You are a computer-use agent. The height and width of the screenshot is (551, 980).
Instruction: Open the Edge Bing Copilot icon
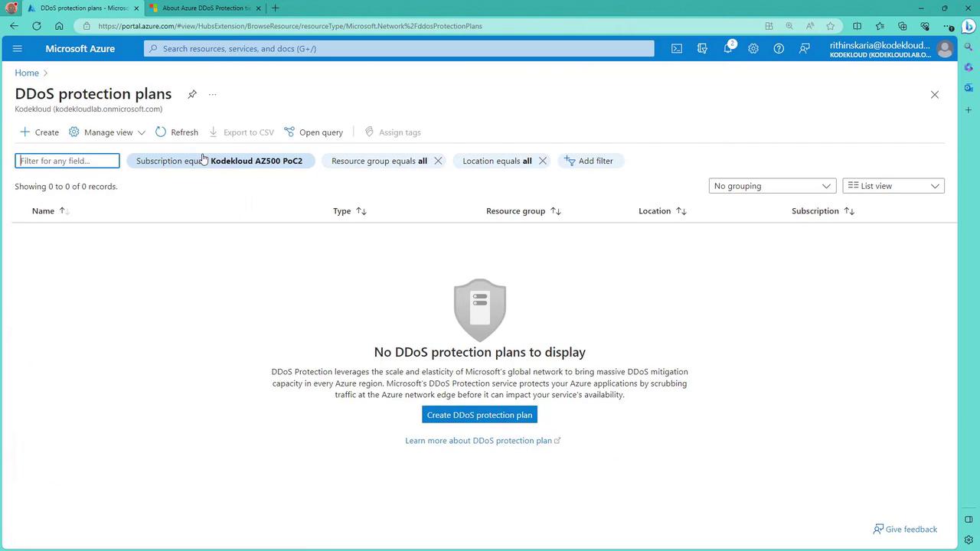[x=969, y=26]
